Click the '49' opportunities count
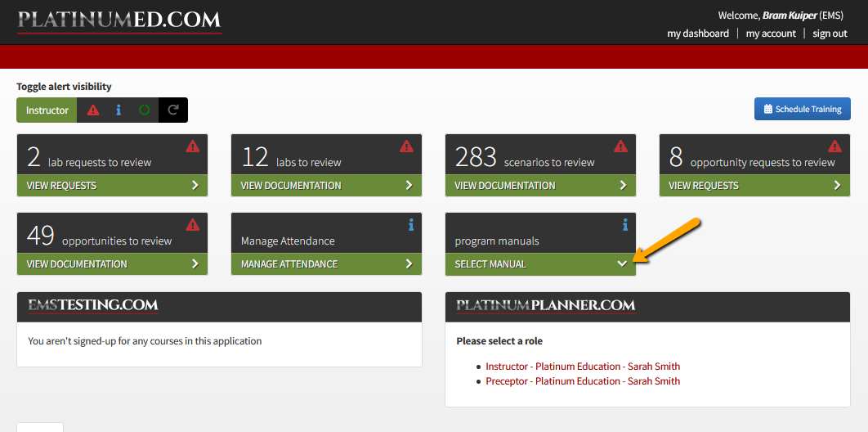Viewport: 868px width, 432px height. 40,236
